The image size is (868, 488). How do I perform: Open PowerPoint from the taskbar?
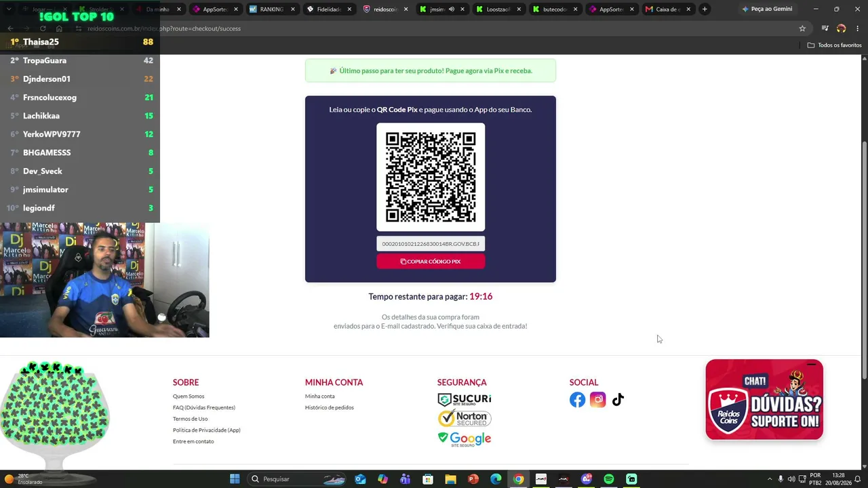(473, 479)
